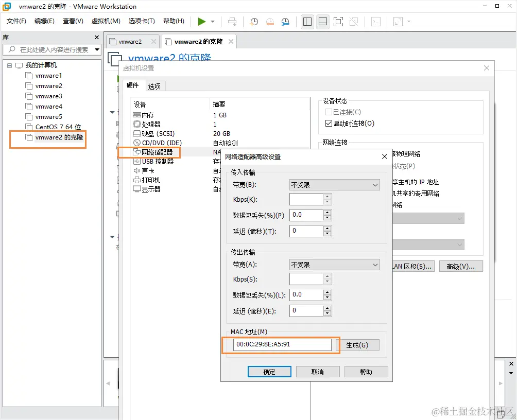Viewport: 517px width, 420px height.
Task: Select vmware5 in the library tree
Action: tap(48, 117)
